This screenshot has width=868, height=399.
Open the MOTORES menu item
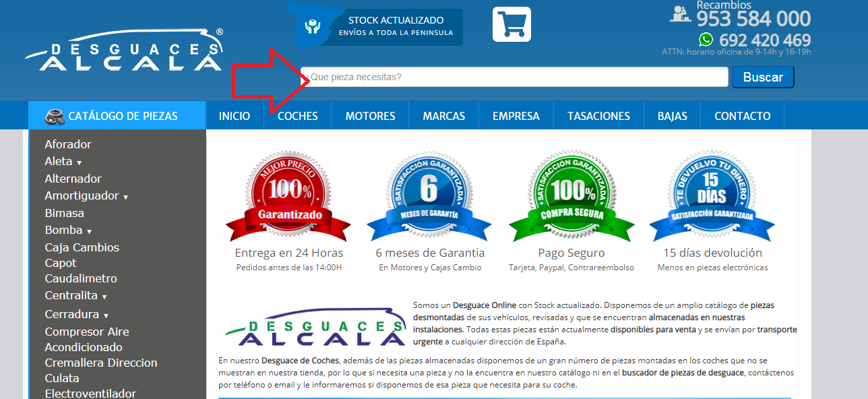coord(371,116)
